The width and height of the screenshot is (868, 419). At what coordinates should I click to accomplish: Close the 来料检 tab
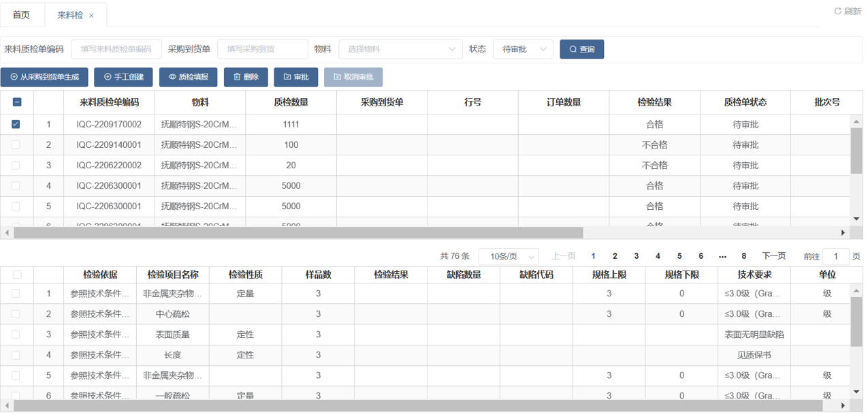tap(92, 15)
